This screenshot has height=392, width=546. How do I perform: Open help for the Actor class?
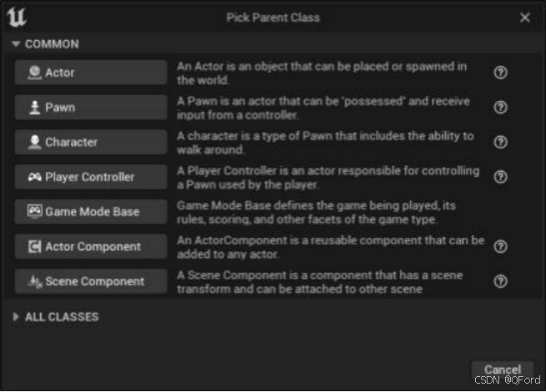[501, 73]
